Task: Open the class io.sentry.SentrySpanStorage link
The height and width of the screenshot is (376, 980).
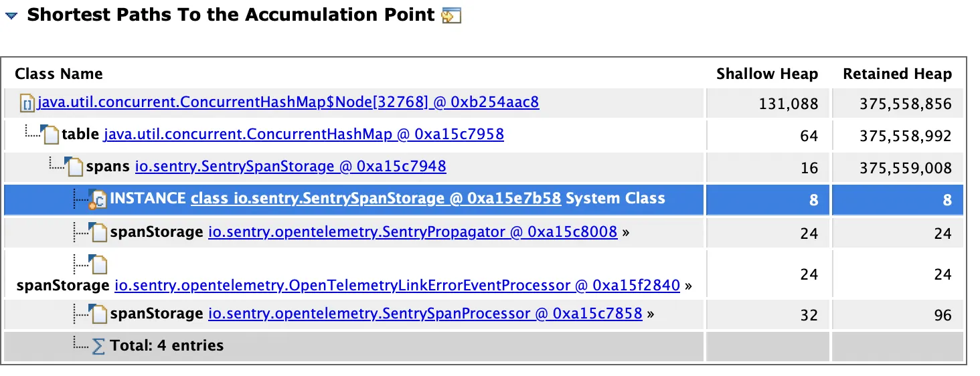Action: pyautogui.click(x=376, y=199)
